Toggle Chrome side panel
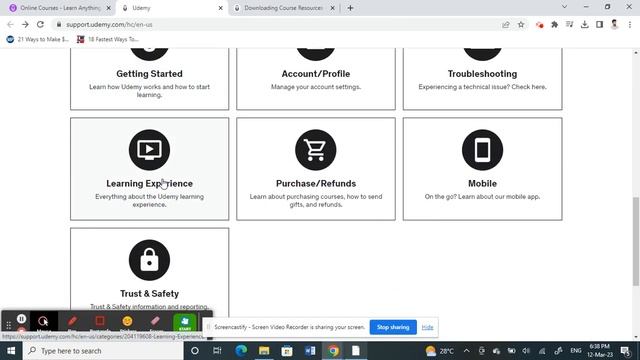 click(599, 24)
